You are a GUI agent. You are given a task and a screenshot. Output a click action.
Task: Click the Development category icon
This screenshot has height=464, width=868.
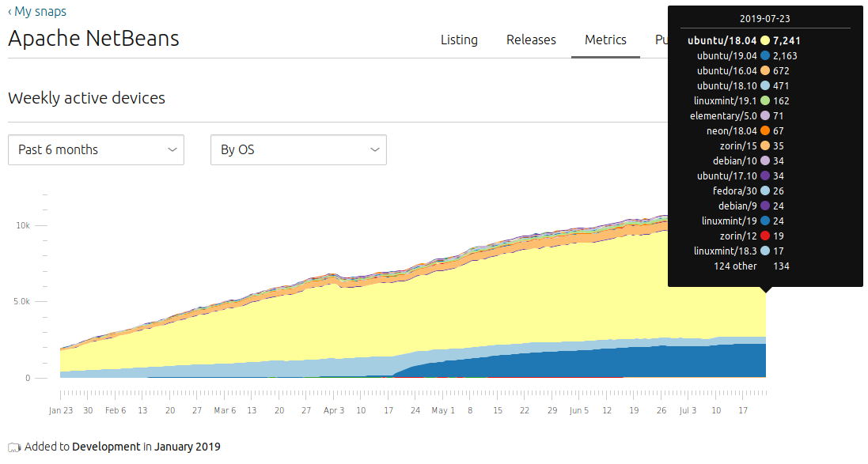[14, 447]
